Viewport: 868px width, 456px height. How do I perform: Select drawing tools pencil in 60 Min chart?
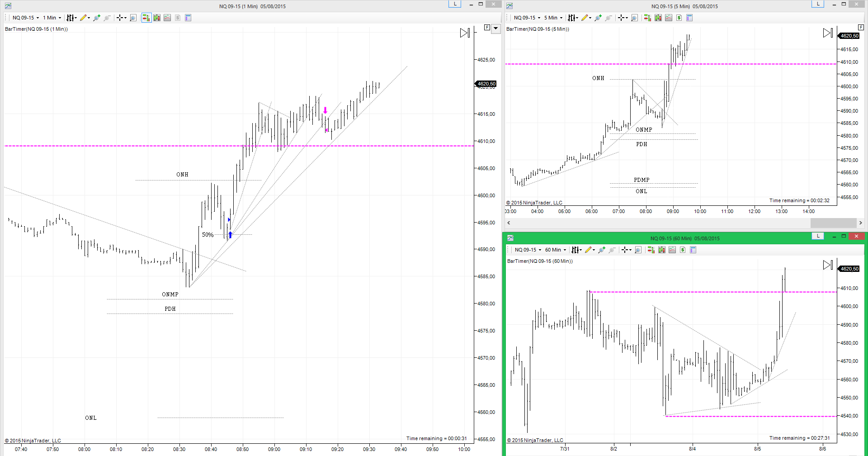(590, 250)
